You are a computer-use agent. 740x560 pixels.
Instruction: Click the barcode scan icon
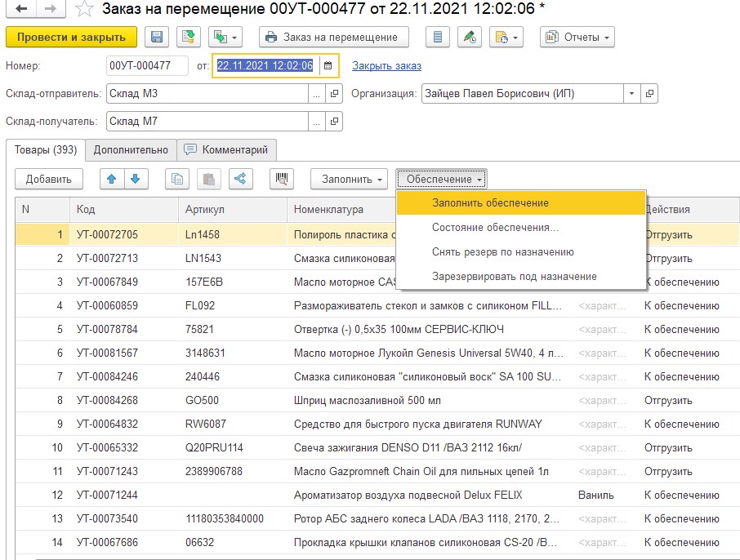283,179
